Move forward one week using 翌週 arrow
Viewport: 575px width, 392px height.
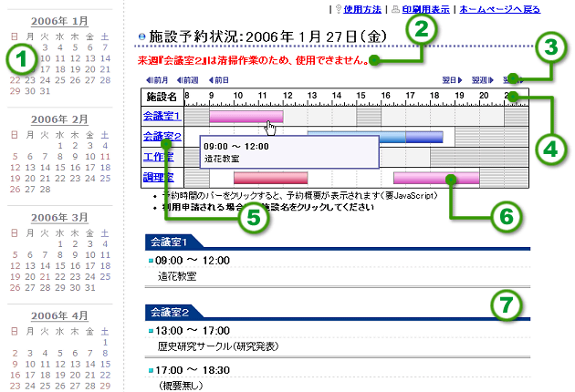[482, 80]
